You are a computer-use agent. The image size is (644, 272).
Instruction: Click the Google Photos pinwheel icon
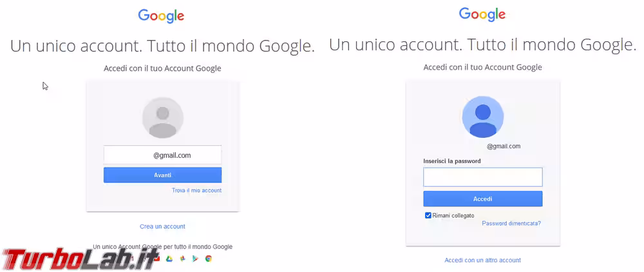(x=182, y=258)
